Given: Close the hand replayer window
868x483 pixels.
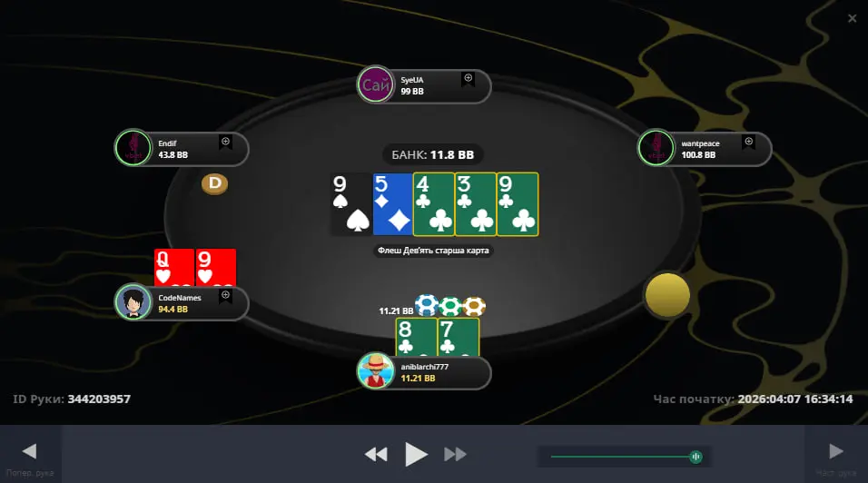Looking at the screenshot, I should [852, 18].
